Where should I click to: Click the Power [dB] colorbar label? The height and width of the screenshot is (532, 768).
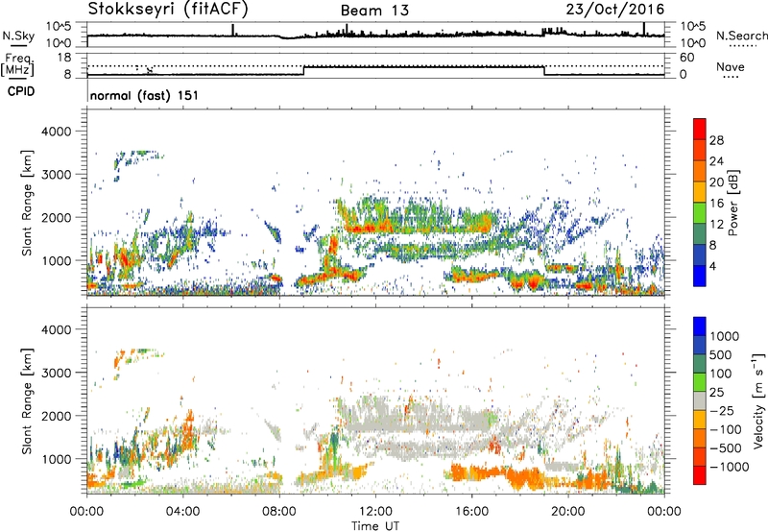click(732, 203)
